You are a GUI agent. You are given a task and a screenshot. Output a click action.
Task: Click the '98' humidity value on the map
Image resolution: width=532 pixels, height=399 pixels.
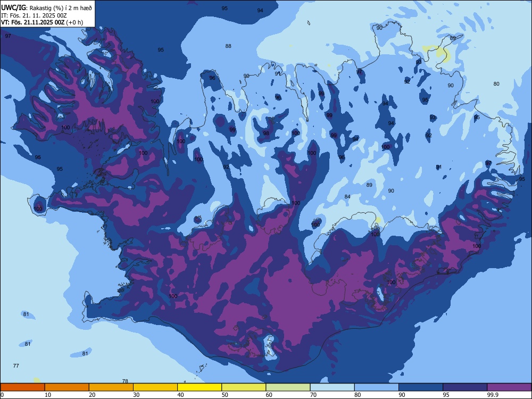pos(266,134)
